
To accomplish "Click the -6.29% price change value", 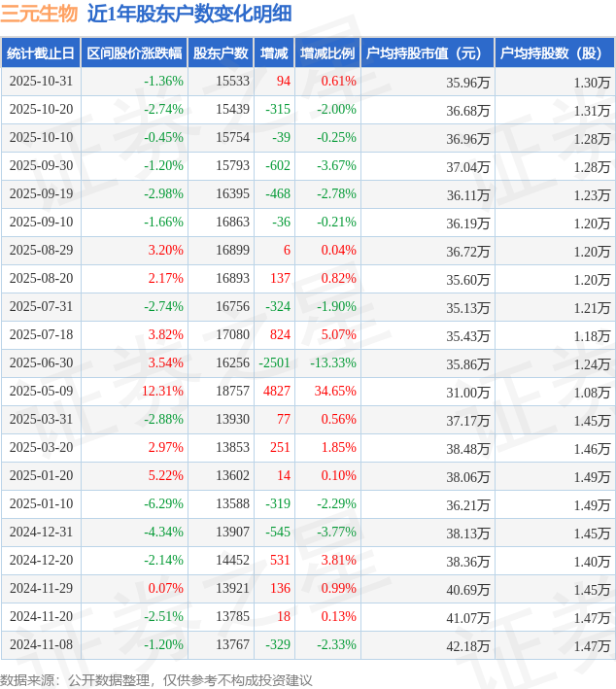I will pyautogui.click(x=163, y=504).
